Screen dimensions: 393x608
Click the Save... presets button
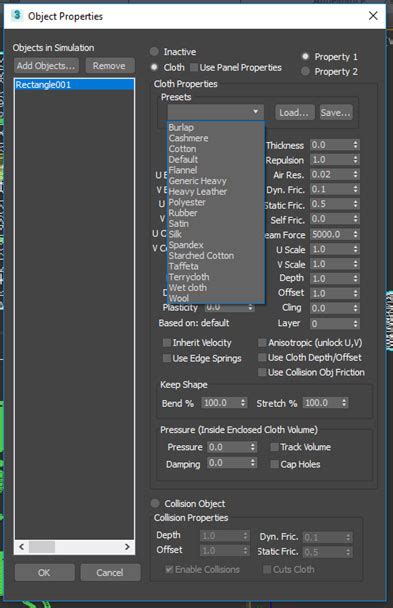coord(336,112)
